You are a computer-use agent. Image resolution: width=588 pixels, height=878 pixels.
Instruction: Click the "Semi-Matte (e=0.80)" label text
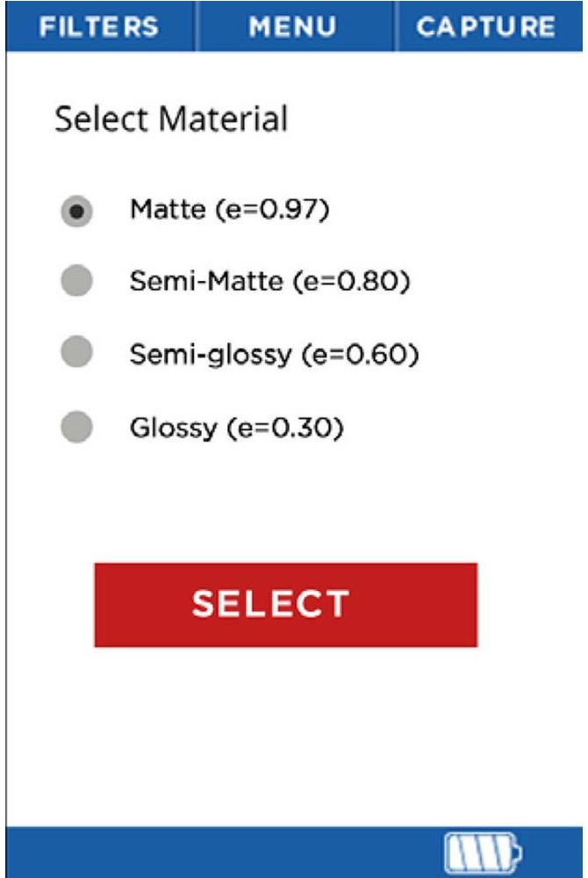pyautogui.click(x=269, y=282)
